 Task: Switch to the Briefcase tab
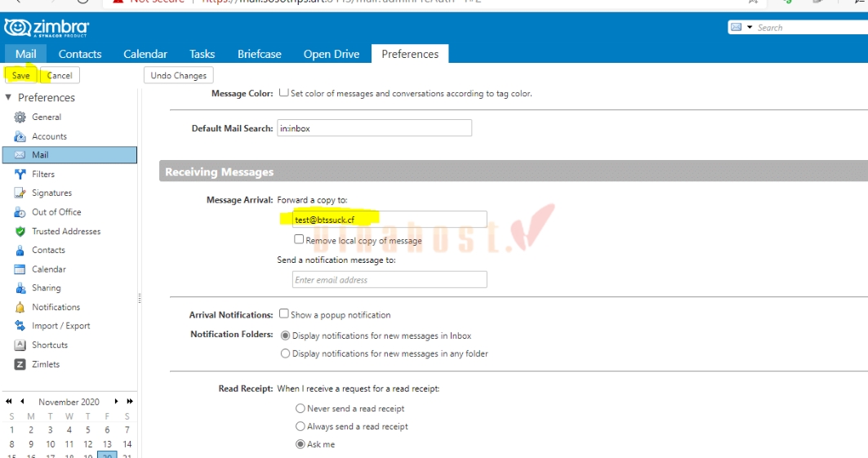259,54
